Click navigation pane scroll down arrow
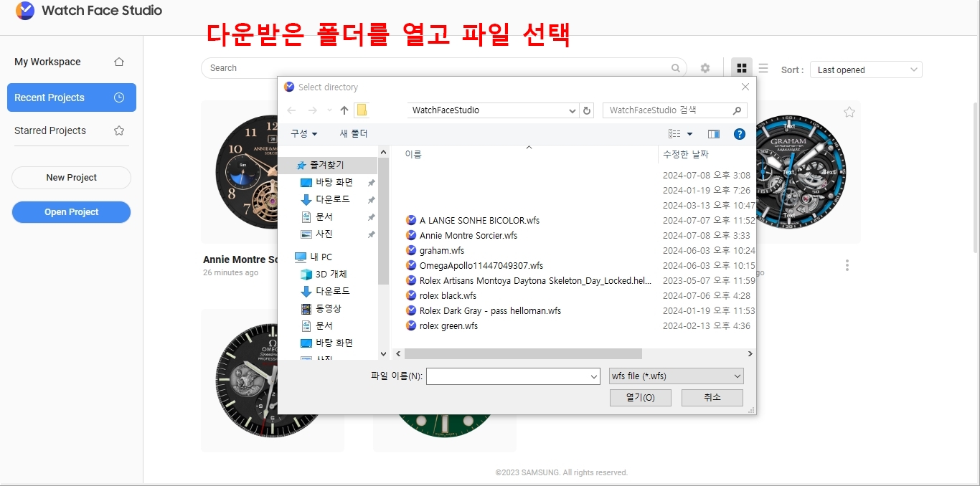 tap(383, 354)
